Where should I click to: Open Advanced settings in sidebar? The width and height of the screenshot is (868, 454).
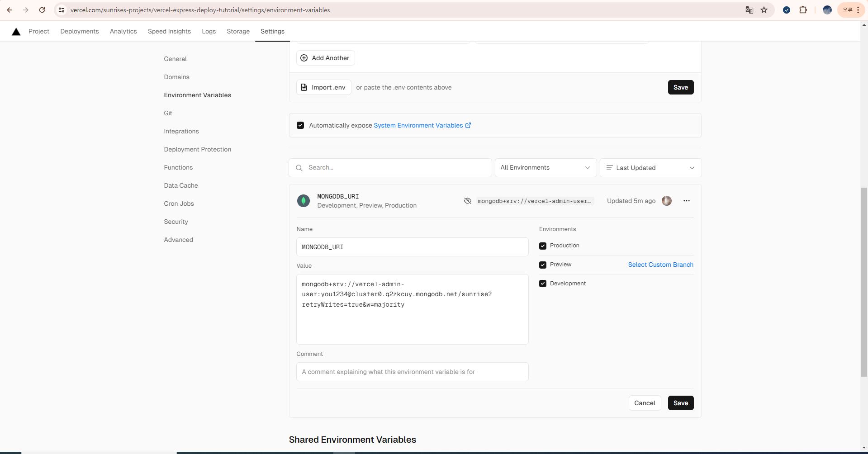178,240
